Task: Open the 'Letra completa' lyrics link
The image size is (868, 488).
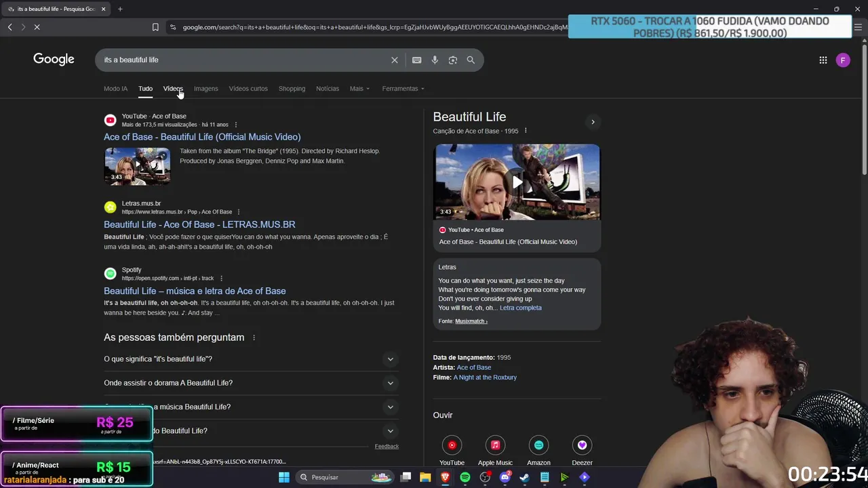Action: click(520, 308)
